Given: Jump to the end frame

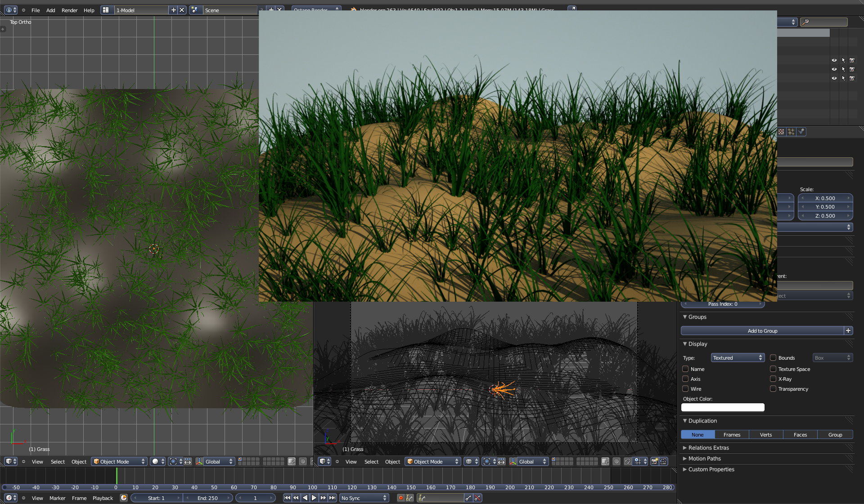Looking at the screenshot, I should pyautogui.click(x=332, y=498).
